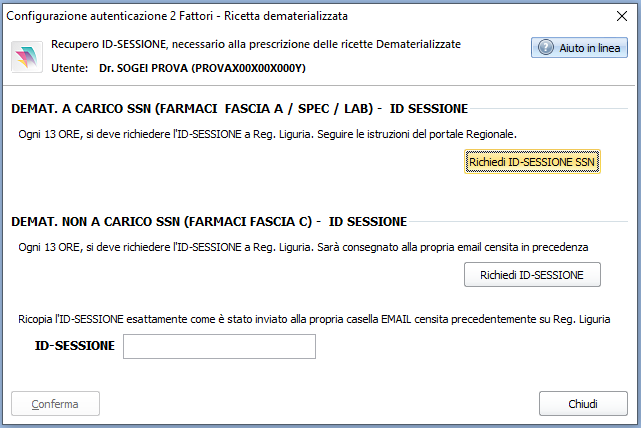Click the Conferma button

[x=55, y=403]
